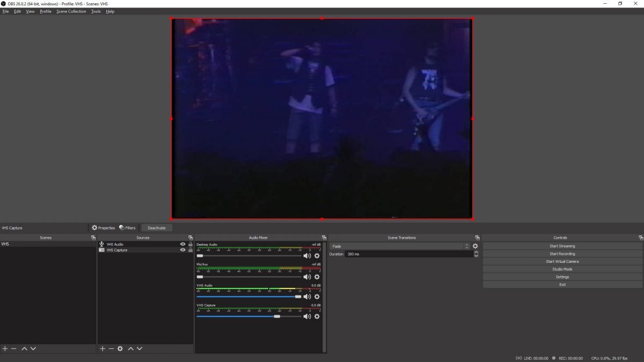Lock the VHS Audio source
Screen dimensions: 644x362
[190, 243]
